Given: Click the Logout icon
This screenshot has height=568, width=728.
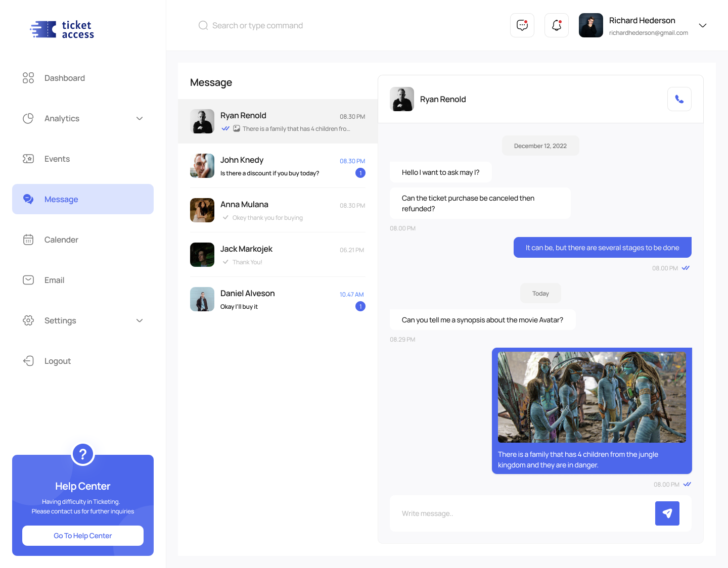Looking at the screenshot, I should tap(28, 361).
